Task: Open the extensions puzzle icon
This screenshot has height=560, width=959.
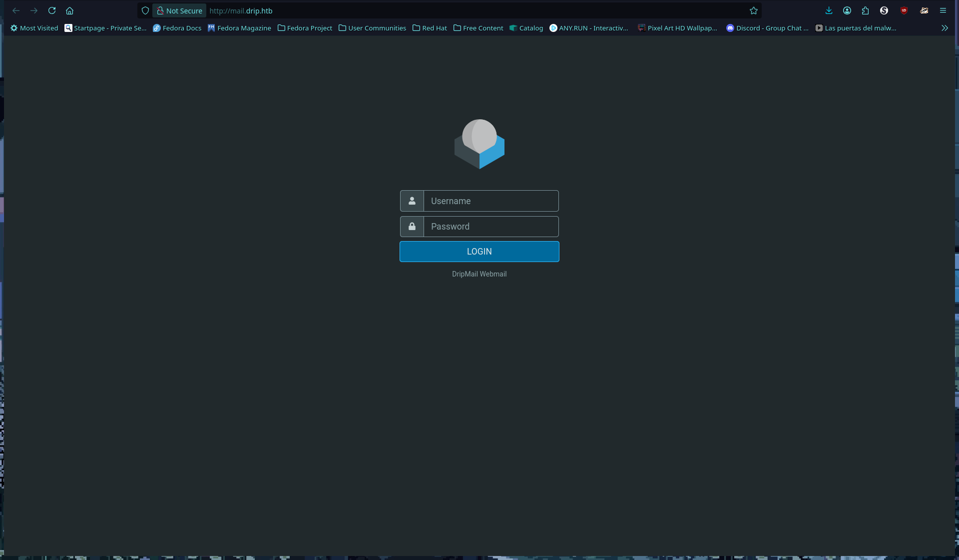Action: (x=865, y=10)
